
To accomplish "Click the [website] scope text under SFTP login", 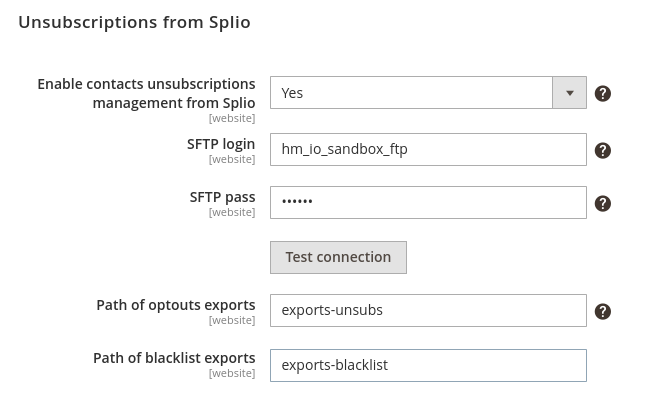I will tap(231, 160).
